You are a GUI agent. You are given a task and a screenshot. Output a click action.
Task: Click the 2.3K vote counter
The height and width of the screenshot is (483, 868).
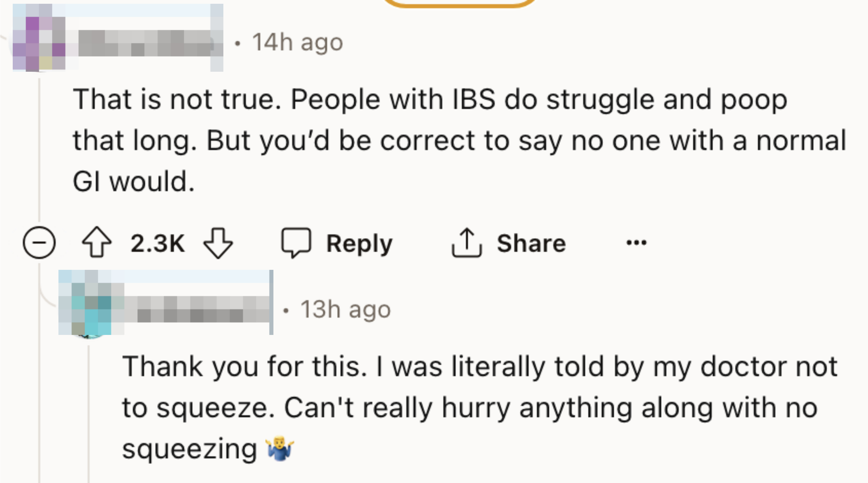[157, 243]
